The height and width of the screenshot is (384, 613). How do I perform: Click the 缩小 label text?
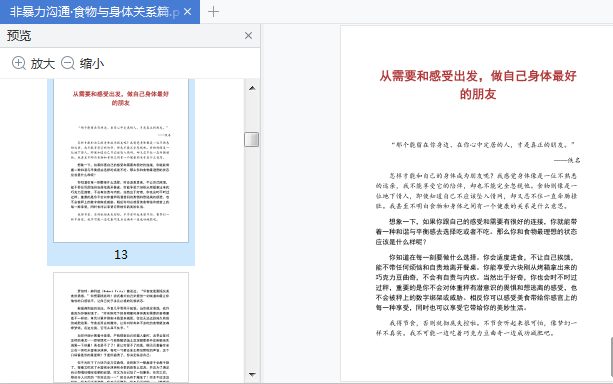pos(92,64)
